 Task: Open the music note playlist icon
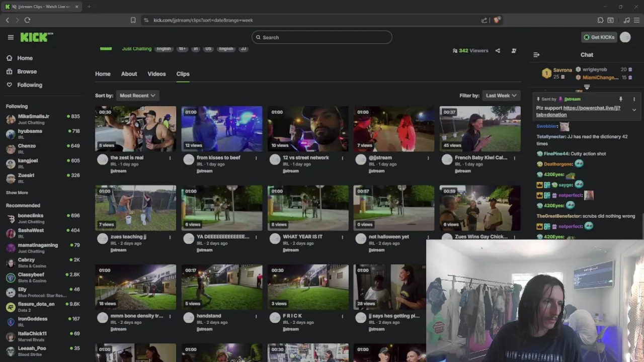click(626, 20)
